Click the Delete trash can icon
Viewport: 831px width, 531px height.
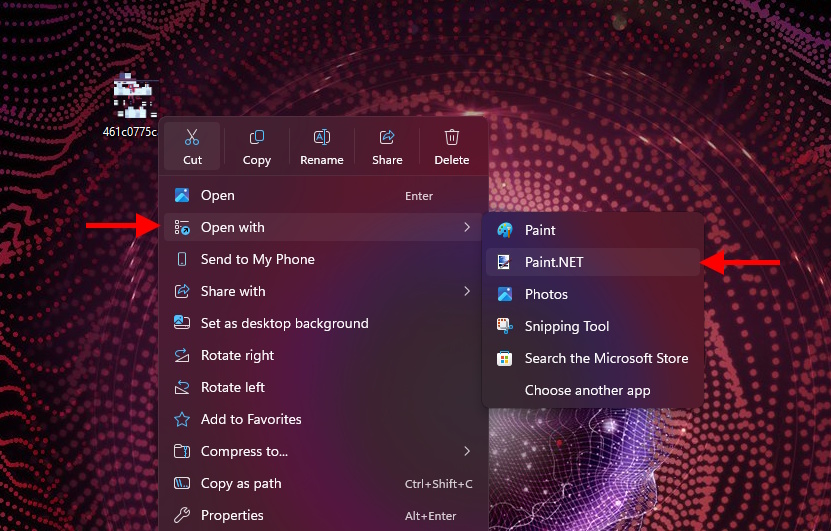tap(452, 137)
